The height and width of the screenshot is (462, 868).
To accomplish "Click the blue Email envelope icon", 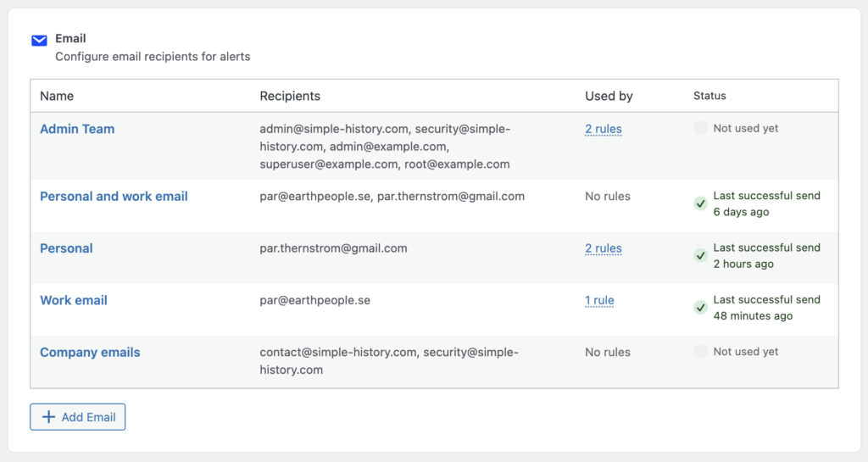I will [x=39, y=40].
